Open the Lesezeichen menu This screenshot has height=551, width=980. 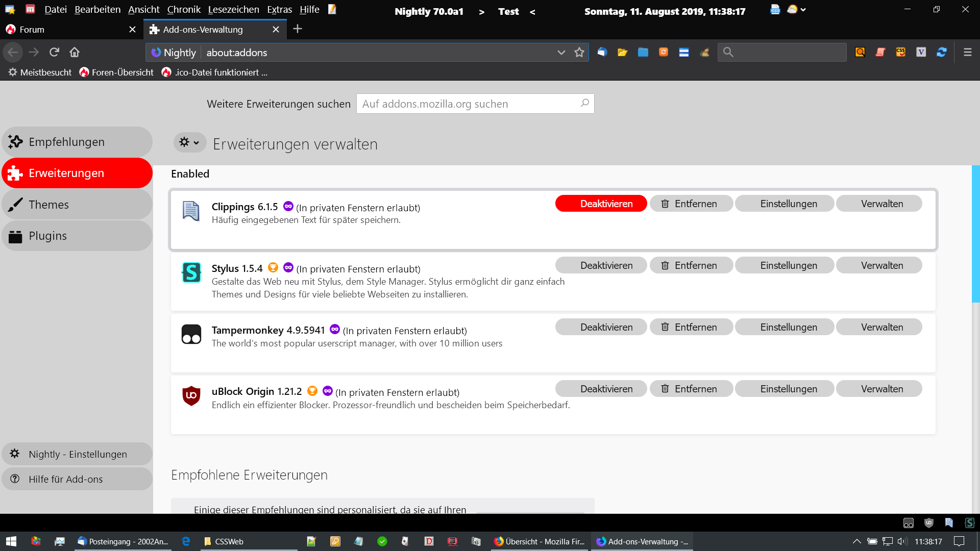(233, 9)
